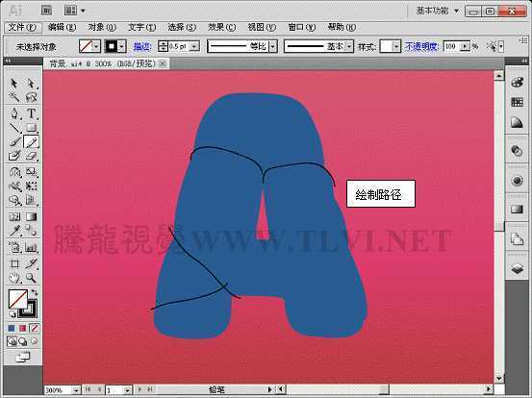
Task: Open the 窗口 menu
Action: tap(302, 27)
